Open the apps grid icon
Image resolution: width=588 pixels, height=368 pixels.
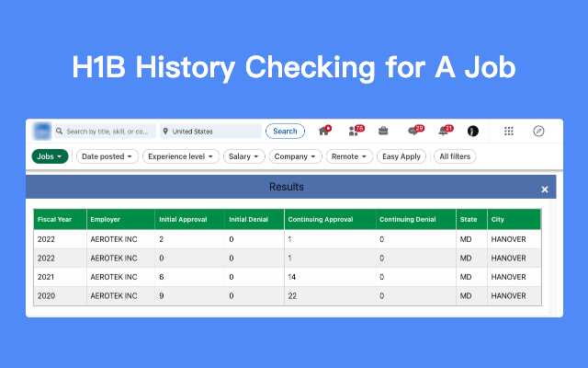(x=508, y=131)
